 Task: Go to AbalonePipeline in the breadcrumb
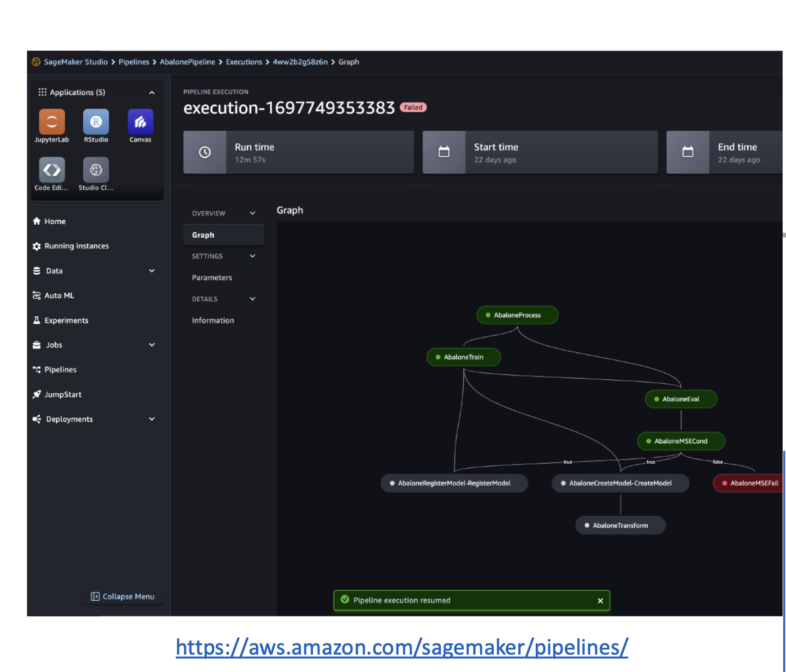pyautogui.click(x=187, y=62)
